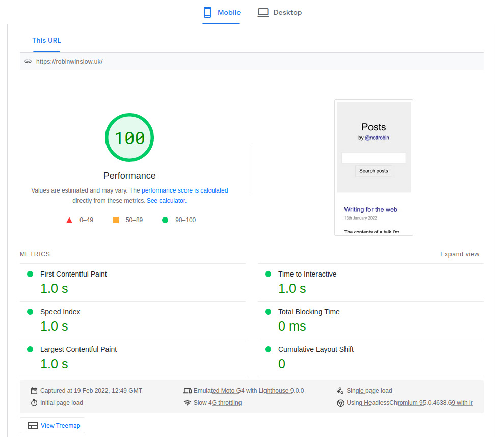Click the desktop laptop icon
Viewport: 504px width, 437px height.
click(263, 13)
